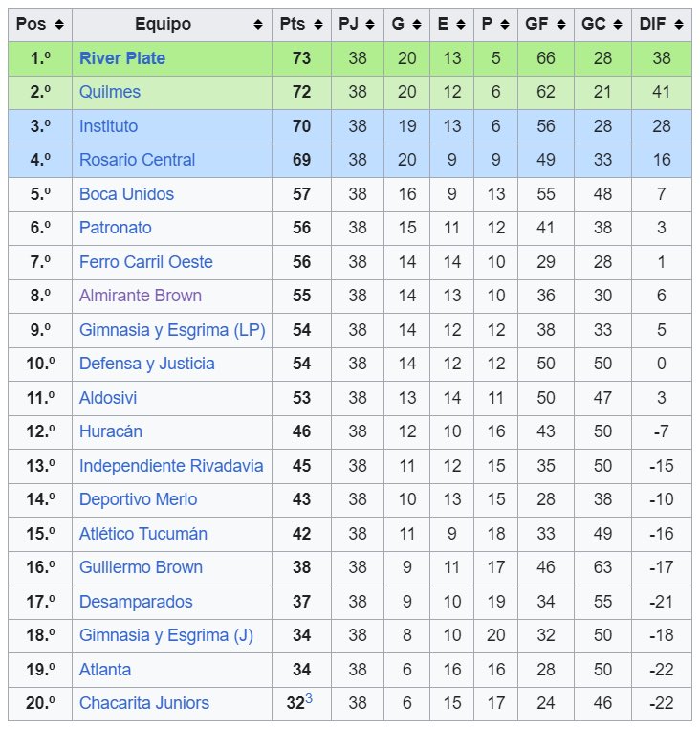The image size is (700, 729).
Task: Follow the Rosario Central link
Action: point(137,160)
